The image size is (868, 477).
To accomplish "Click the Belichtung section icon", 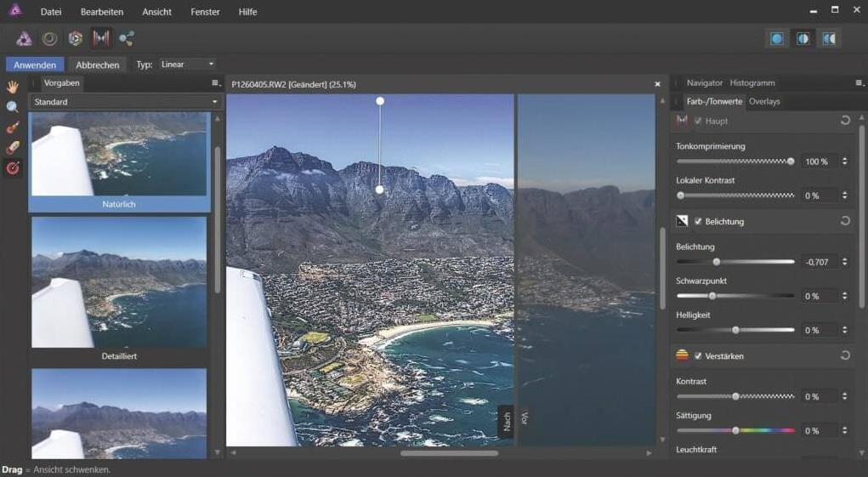I will (682, 221).
